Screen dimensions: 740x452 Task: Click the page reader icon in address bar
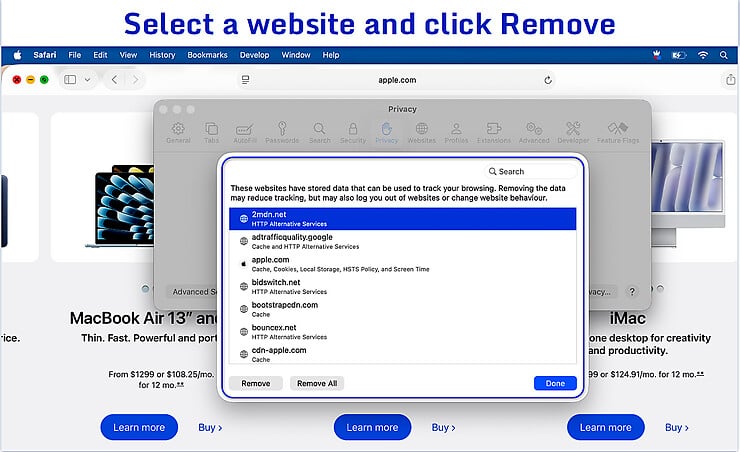245,80
